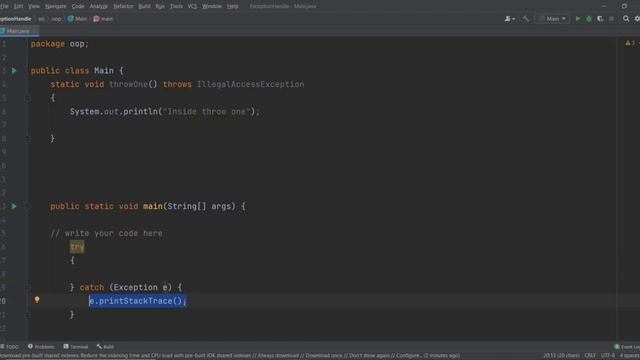
Task: Start debugging with the green bug icon
Action: 589,19
